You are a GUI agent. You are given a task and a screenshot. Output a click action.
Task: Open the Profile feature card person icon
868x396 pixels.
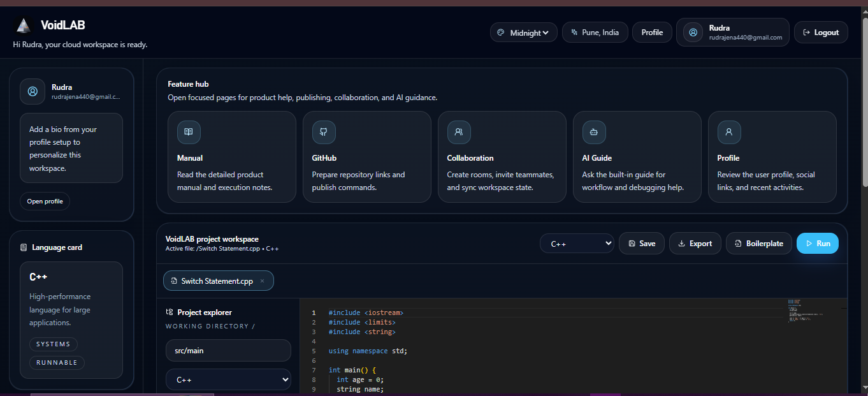(x=729, y=132)
